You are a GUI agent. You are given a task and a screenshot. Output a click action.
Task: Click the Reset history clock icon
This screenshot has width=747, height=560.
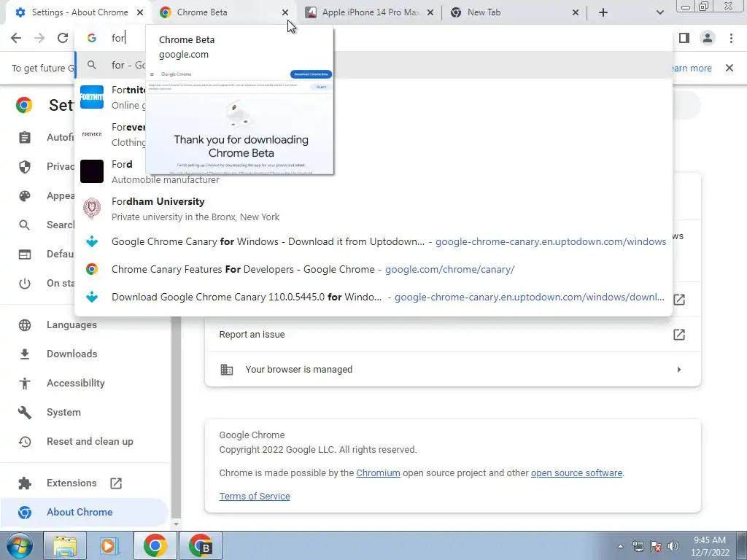[25, 441]
